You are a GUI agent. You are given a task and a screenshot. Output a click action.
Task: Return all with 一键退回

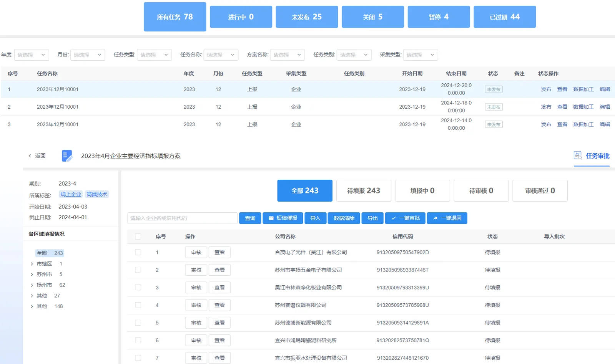click(x=447, y=218)
